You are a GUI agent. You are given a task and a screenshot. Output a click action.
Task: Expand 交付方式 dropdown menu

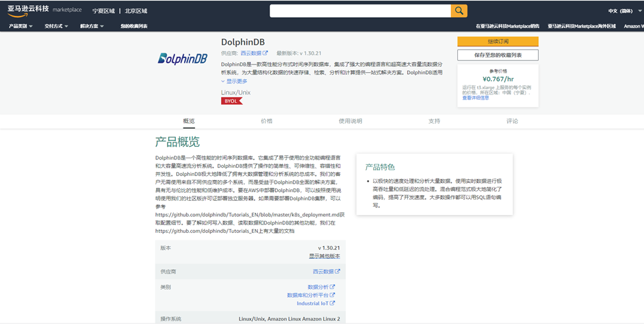click(x=56, y=26)
